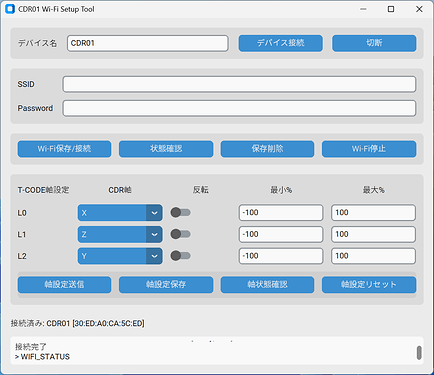This screenshot has height=375, width=434.
Task: Click the L0 最大% field showing 100
Action: (373, 213)
